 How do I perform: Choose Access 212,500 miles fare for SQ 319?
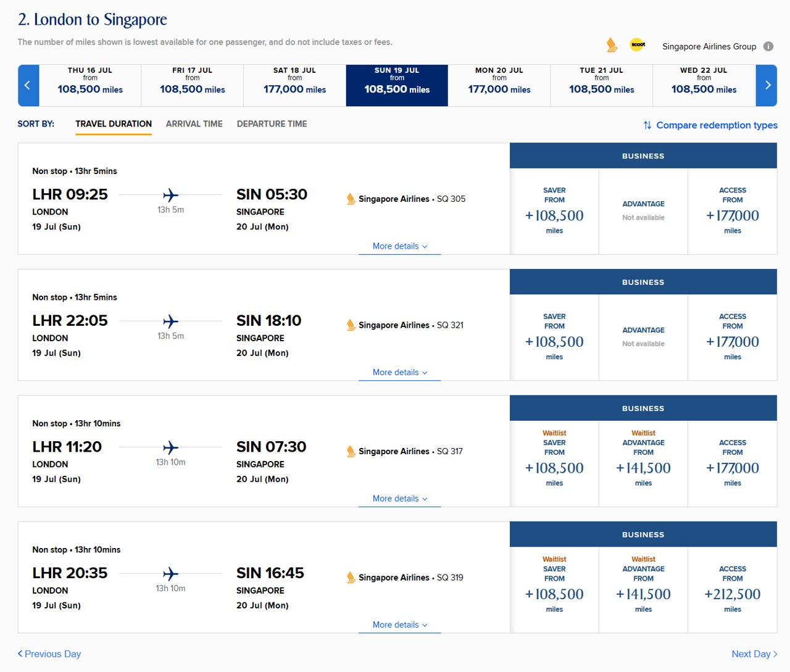732,590
